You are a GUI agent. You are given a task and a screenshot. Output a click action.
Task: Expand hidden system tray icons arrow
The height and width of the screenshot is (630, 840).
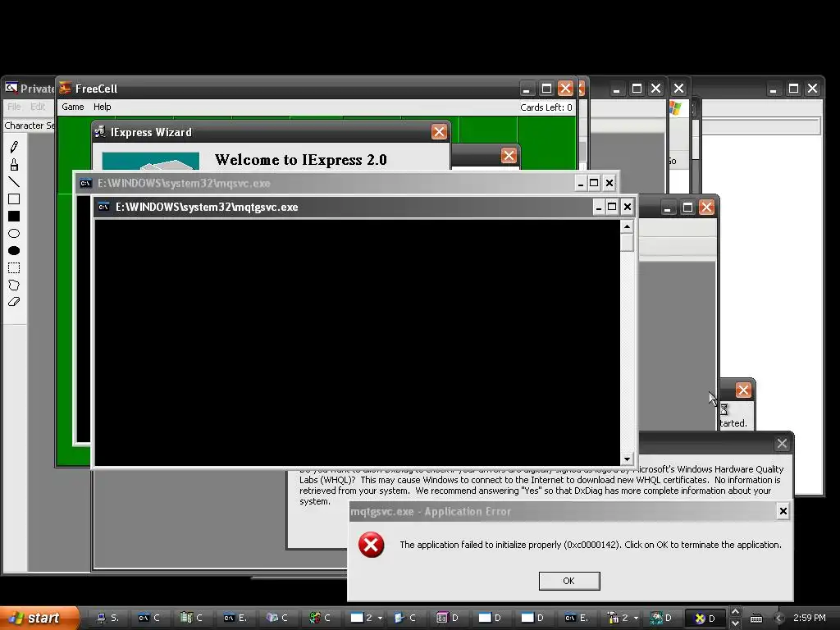point(779,619)
